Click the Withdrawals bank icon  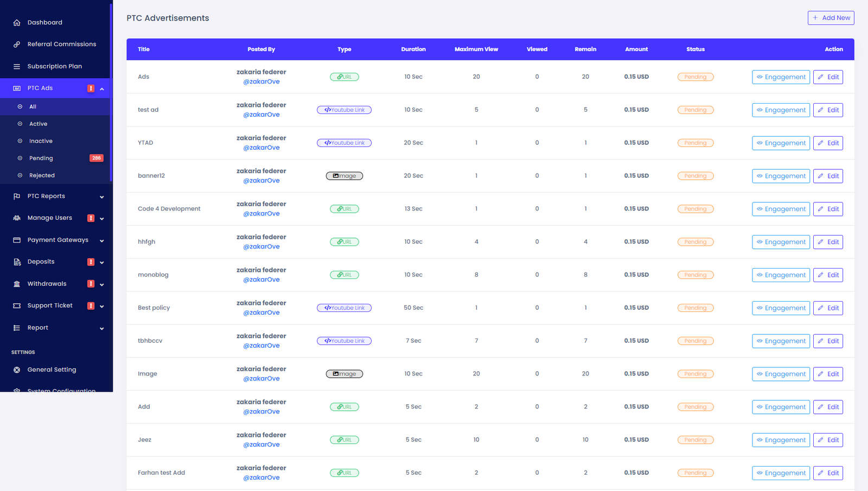[x=17, y=284]
